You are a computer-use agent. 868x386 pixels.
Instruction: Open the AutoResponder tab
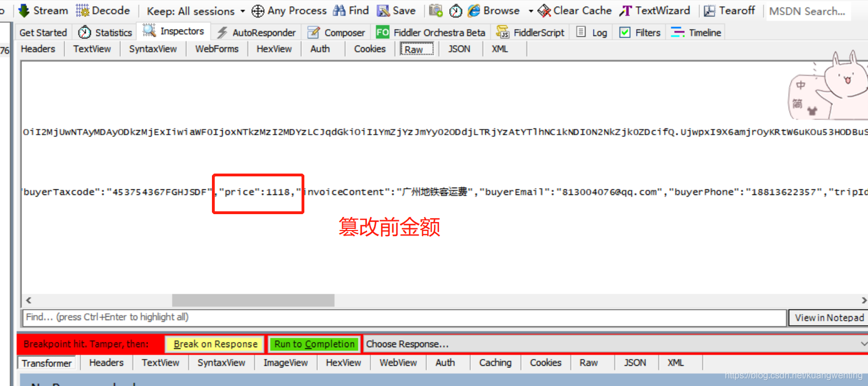pyautogui.click(x=256, y=33)
